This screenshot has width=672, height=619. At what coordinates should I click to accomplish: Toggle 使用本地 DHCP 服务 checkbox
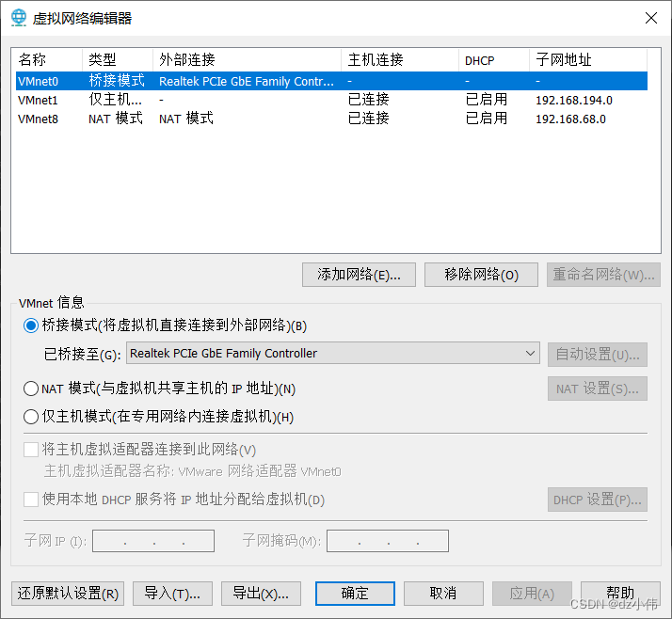pyautogui.click(x=31, y=499)
